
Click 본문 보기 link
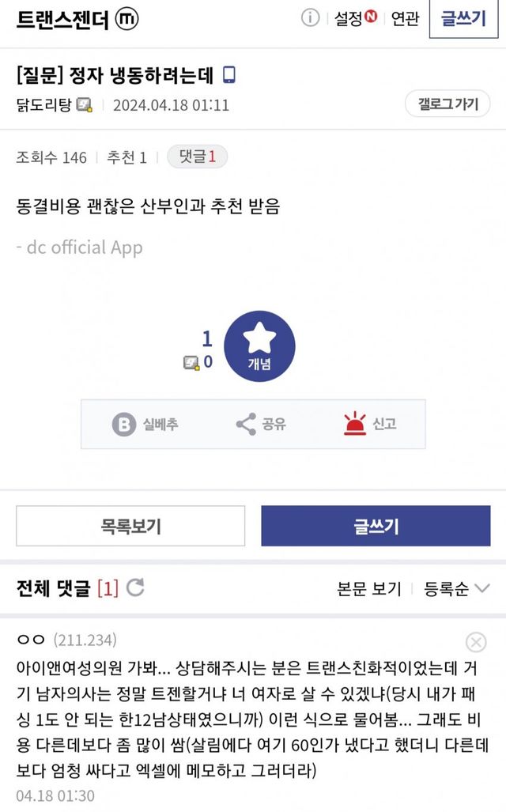tap(369, 588)
